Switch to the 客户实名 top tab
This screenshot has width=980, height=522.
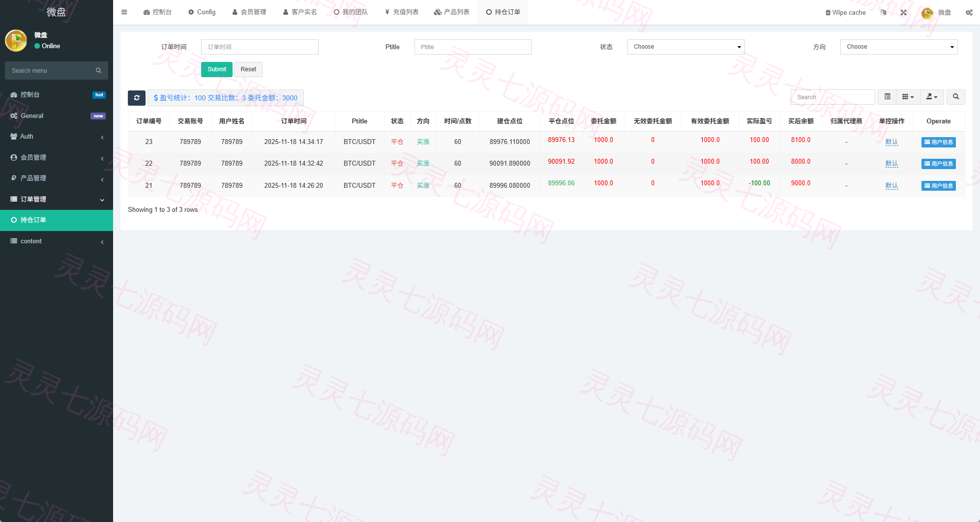(300, 12)
